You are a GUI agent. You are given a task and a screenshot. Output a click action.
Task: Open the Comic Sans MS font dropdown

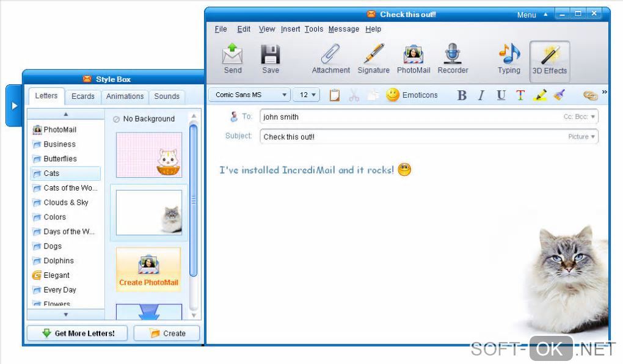pos(251,95)
